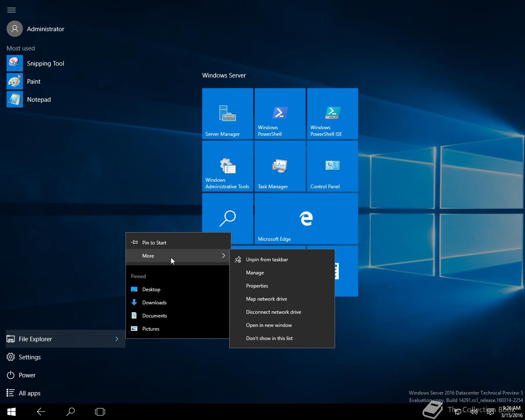Choose Unpin from taskbar
This screenshot has height=420, width=525.
[282, 259]
